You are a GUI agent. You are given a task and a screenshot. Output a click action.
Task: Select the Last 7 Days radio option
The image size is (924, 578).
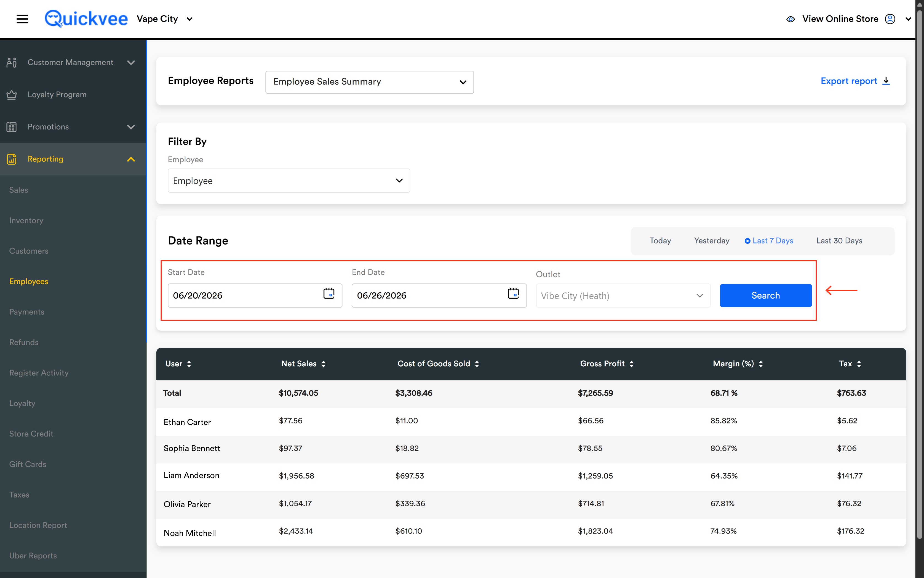click(x=768, y=241)
